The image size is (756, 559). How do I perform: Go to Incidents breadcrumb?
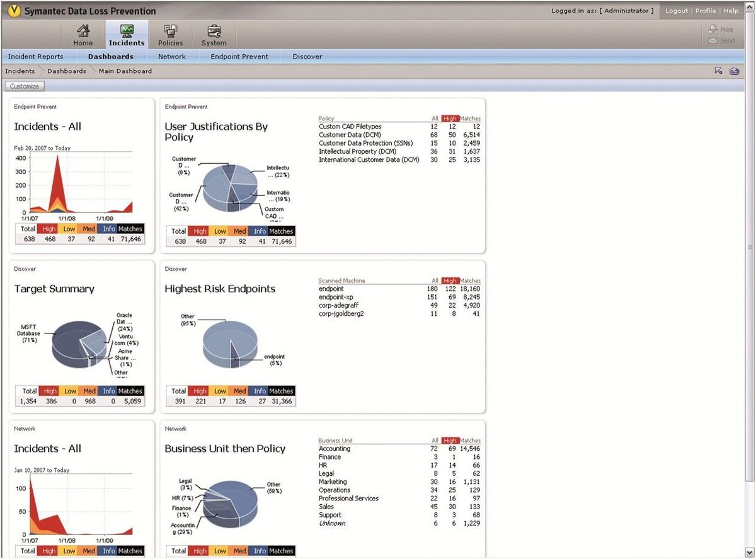20,71
